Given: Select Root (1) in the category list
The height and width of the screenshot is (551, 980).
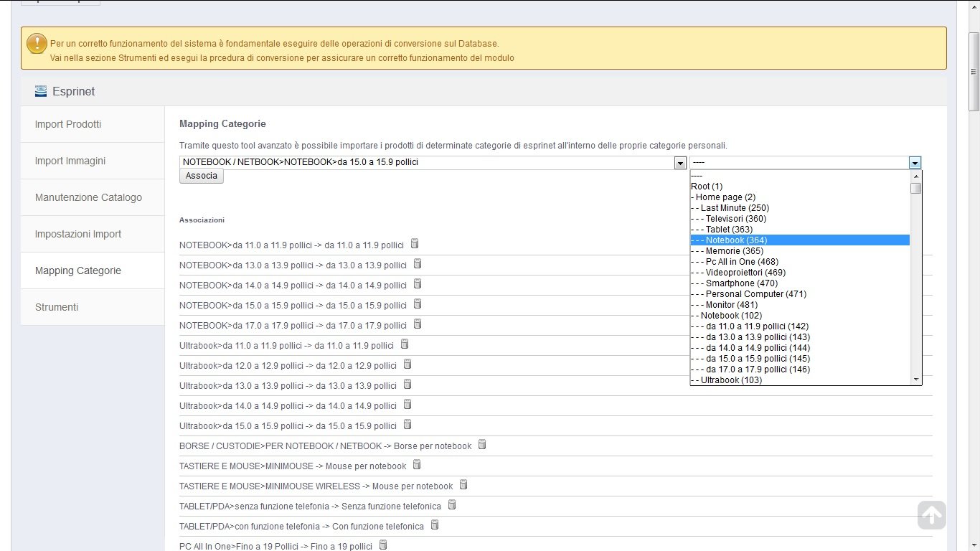Looking at the screenshot, I should (800, 187).
